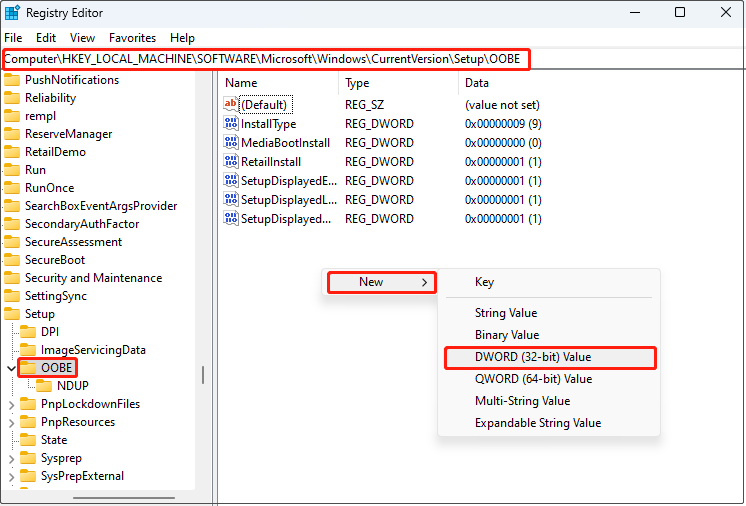Open the Edit menu
The height and width of the screenshot is (506, 746).
[46, 38]
